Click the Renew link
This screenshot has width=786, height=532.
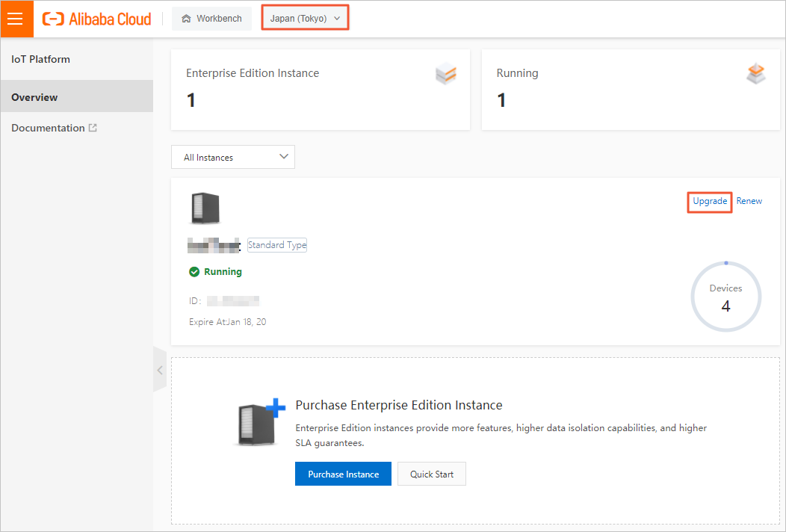click(x=749, y=201)
